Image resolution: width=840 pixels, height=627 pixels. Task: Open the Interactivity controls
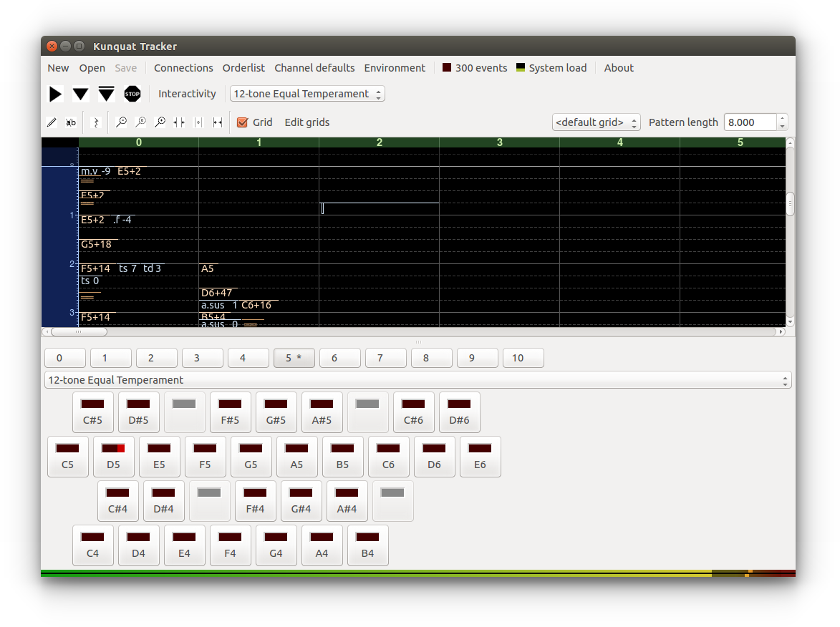click(187, 94)
